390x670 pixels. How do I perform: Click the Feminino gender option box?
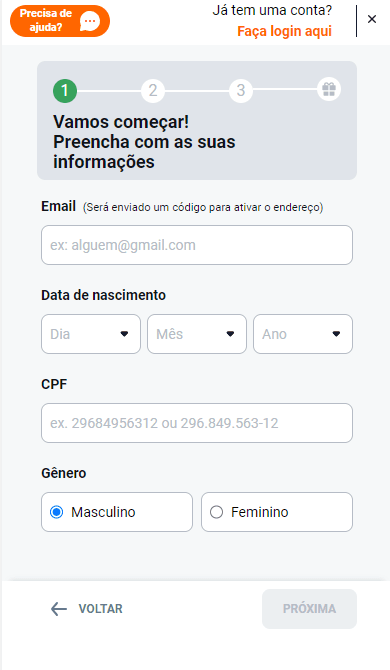click(277, 512)
